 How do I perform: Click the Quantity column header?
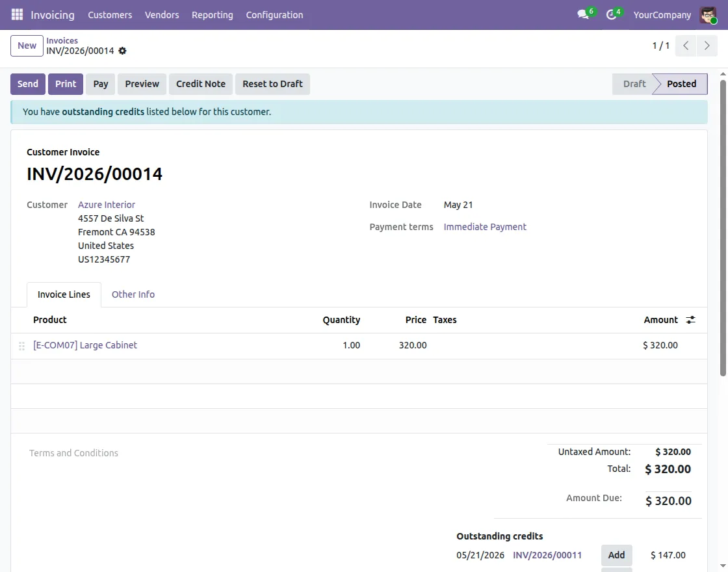(341, 320)
